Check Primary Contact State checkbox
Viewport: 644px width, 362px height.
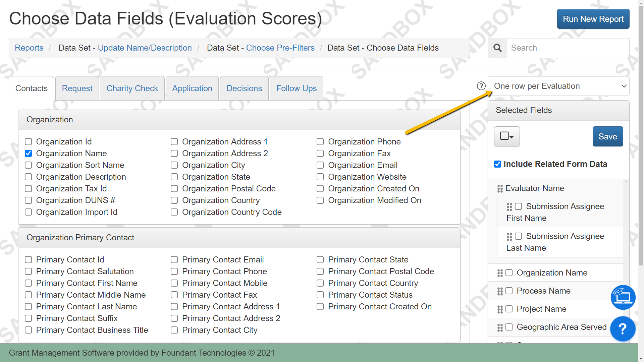click(320, 260)
